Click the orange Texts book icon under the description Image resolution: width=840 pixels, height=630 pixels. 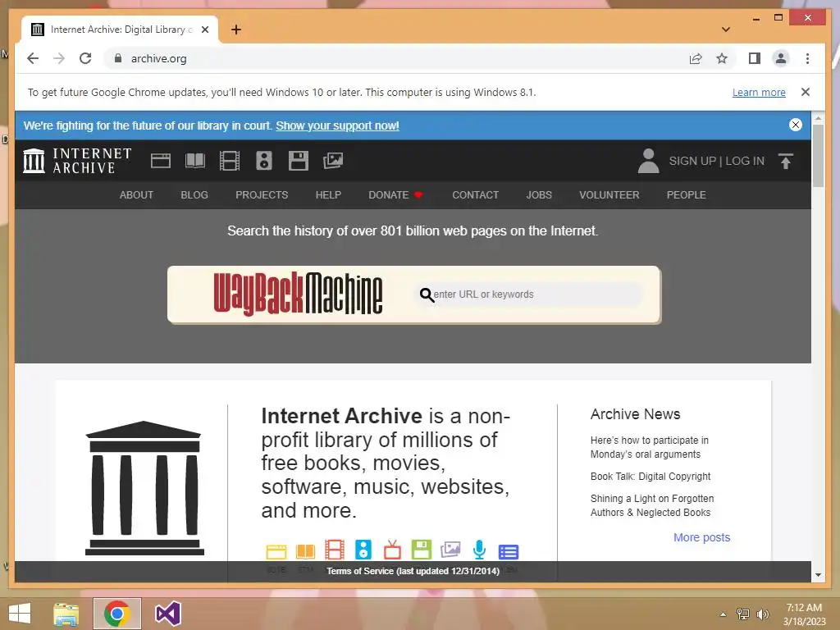coord(305,551)
